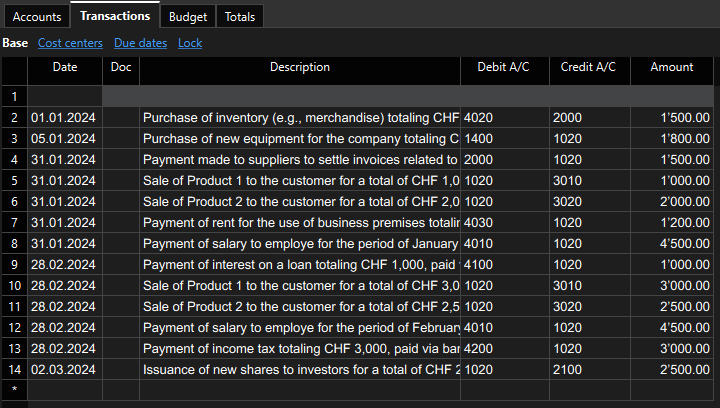Viewport: 720px width, 408px height.
Task: Select row number 8 header
Action: pos(14,243)
